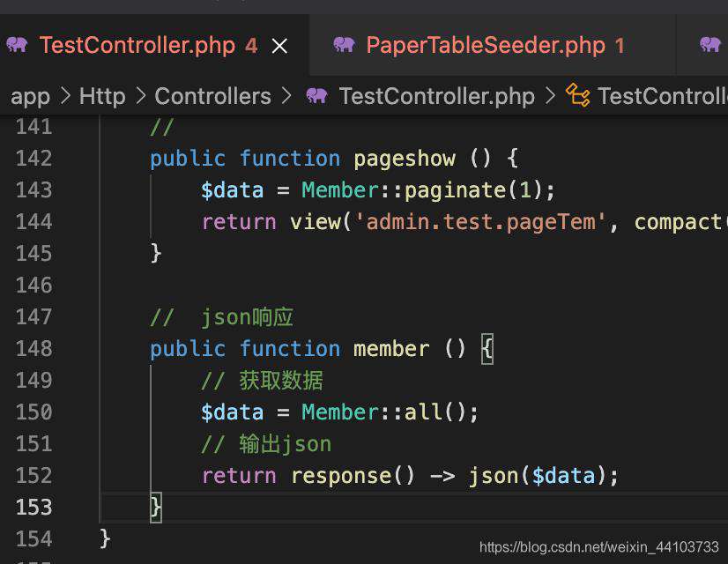Click line number 148 in the gutter
The image size is (728, 564).
(33, 349)
